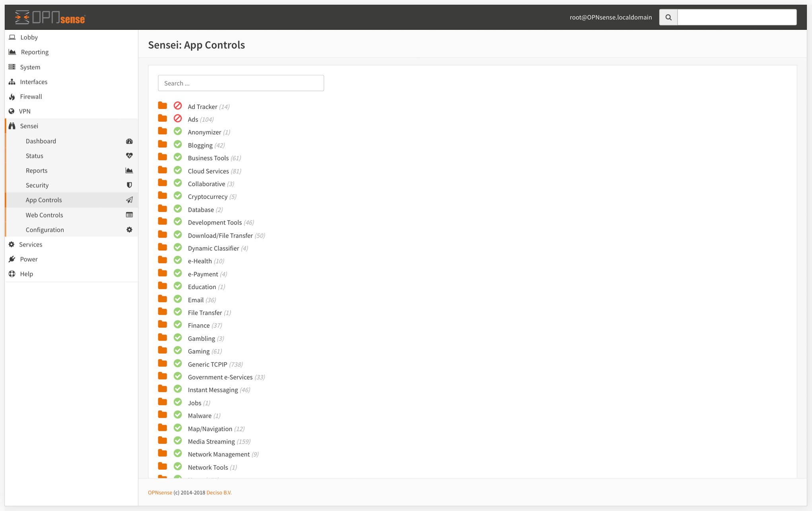Select the Education category label

pos(202,287)
